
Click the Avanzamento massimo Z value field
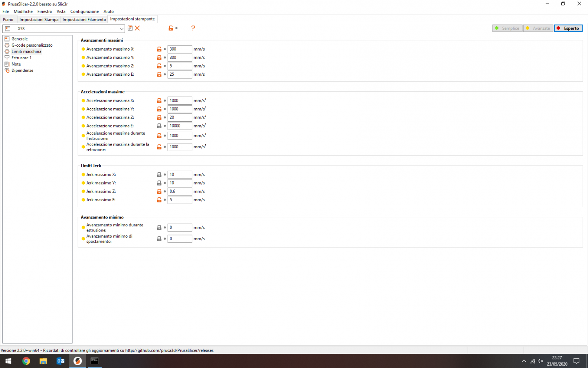[x=180, y=66]
